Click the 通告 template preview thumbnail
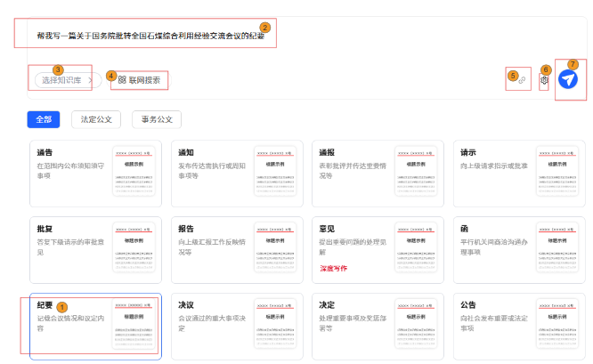The height and width of the screenshot is (364, 593). point(134,174)
